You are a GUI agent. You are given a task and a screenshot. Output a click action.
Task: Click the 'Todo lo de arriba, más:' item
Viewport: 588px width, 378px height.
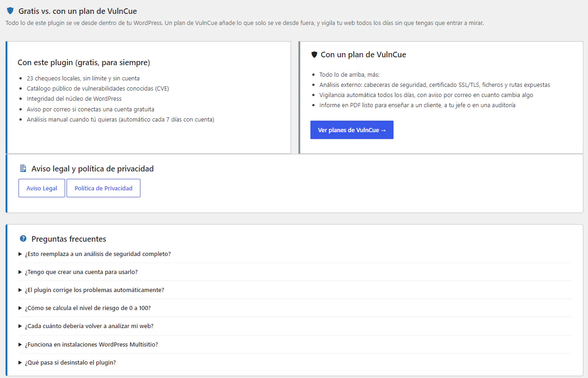click(x=349, y=74)
